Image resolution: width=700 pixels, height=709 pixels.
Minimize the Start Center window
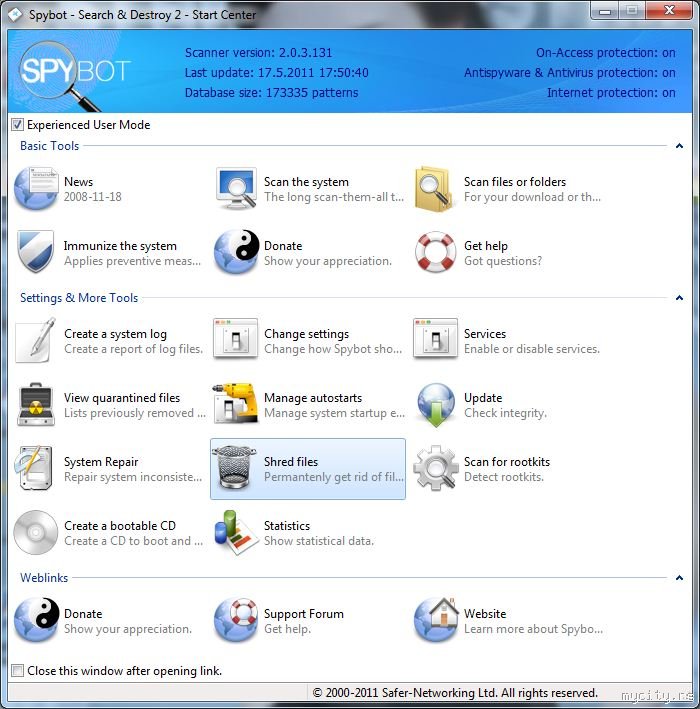[x=605, y=11]
